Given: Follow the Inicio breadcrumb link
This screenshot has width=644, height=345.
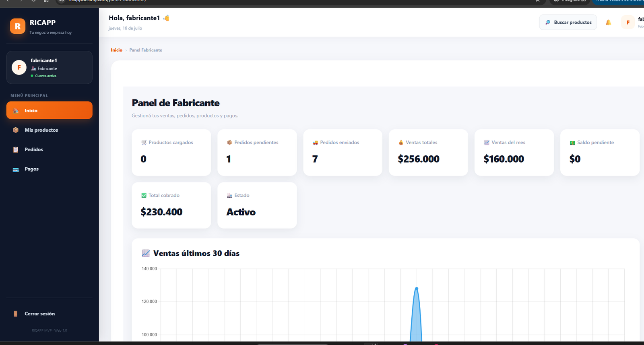Looking at the screenshot, I should pos(116,50).
